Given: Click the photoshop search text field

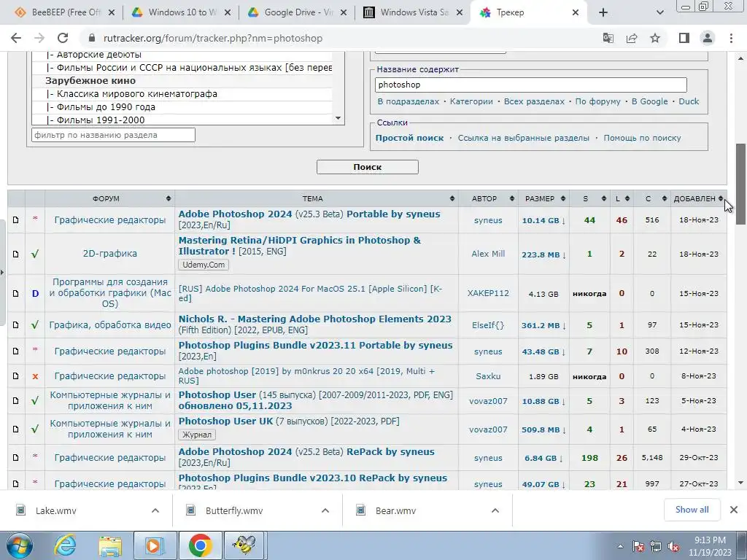Looking at the screenshot, I should (531, 85).
